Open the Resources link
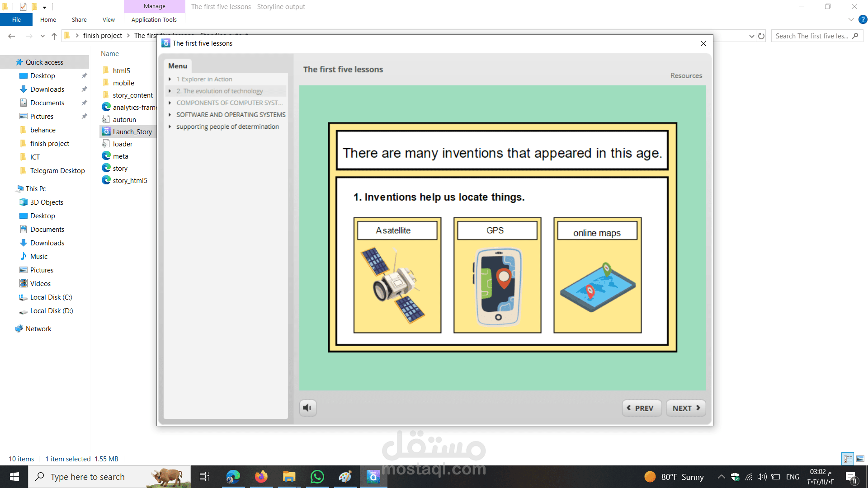The height and width of the screenshot is (488, 868). pyautogui.click(x=686, y=75)
